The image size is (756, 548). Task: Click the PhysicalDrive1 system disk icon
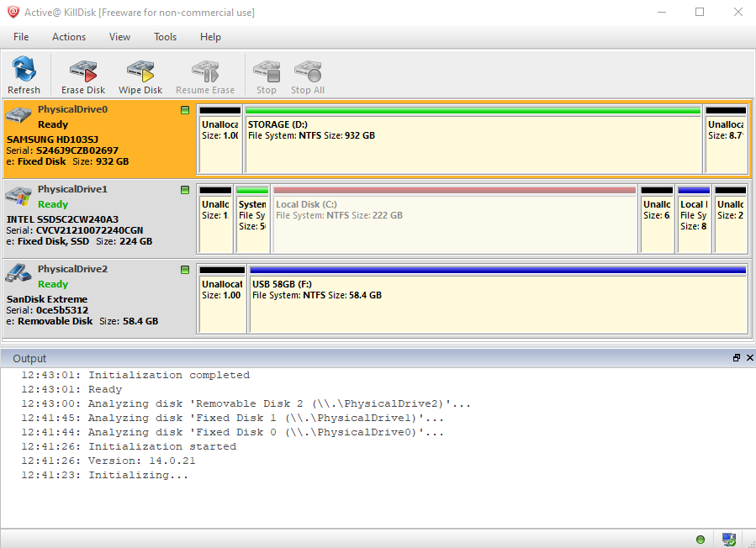pyautogui.click(x=19, y=195)
